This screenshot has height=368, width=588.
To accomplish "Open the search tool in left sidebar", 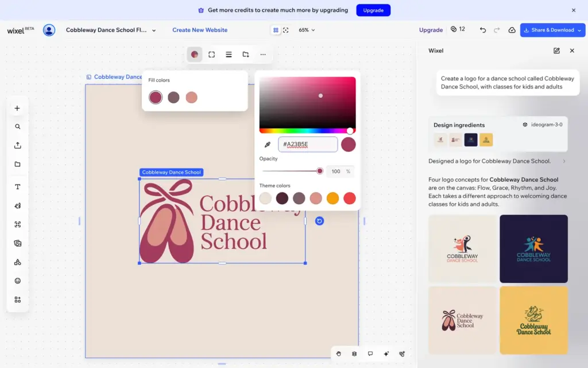I will 18,126.
